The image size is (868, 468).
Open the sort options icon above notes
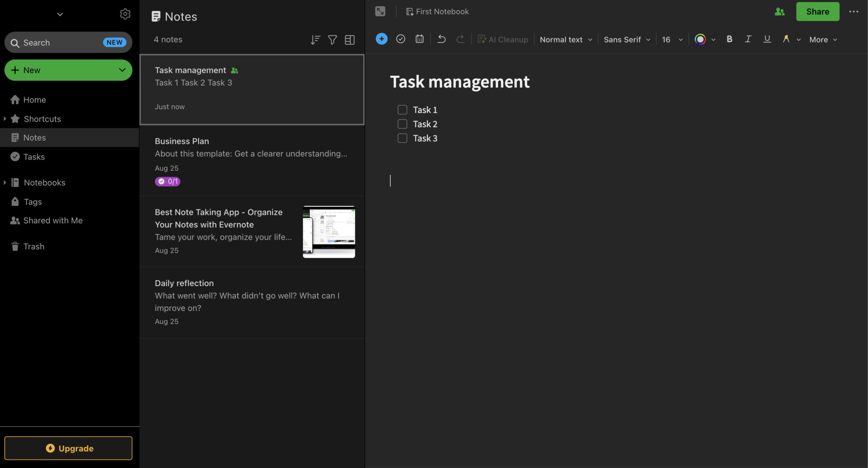tap(315, 40)
